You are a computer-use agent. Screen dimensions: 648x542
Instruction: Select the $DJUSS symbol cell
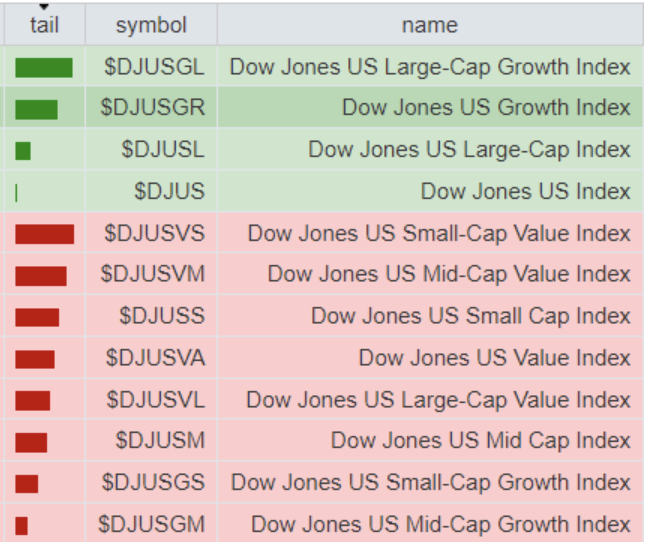tap(161, 316)
